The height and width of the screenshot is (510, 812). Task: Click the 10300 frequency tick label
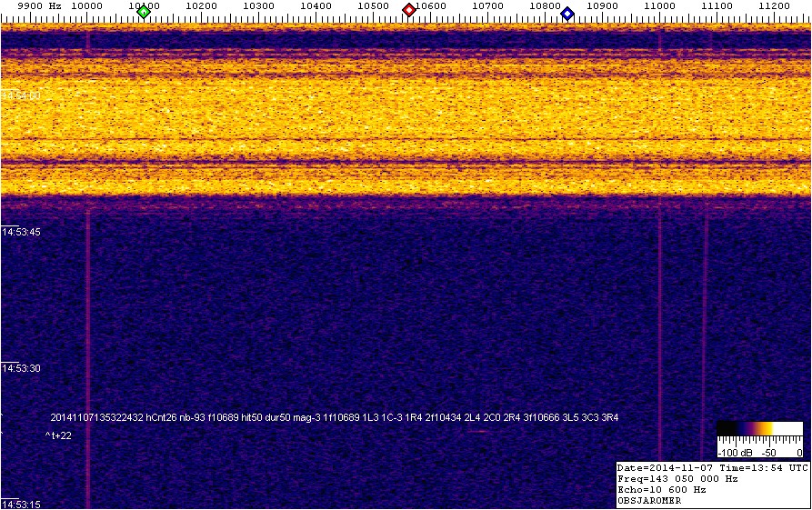pos(259,6)
